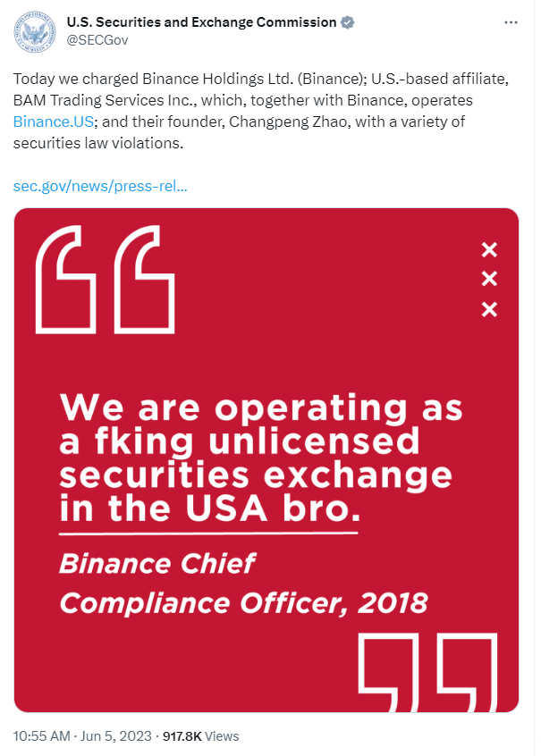Click the verified badge beside the account name
Image resolution: width=541 pixels, height=756 pixels.
coord(347,22)
